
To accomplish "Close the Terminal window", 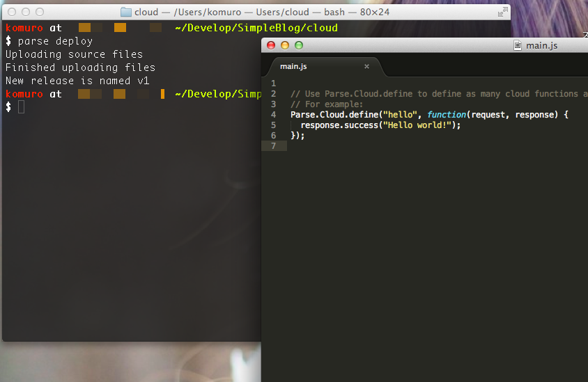I will point(12,12).
